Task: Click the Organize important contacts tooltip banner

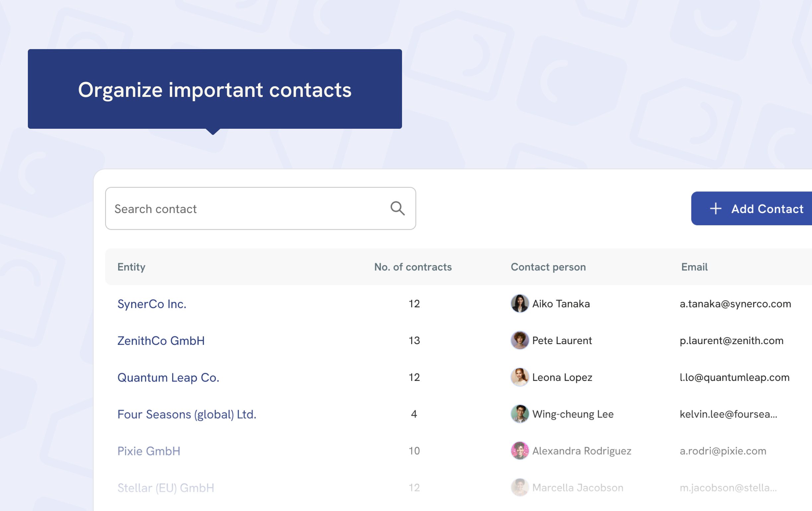Action: point(215,89)
